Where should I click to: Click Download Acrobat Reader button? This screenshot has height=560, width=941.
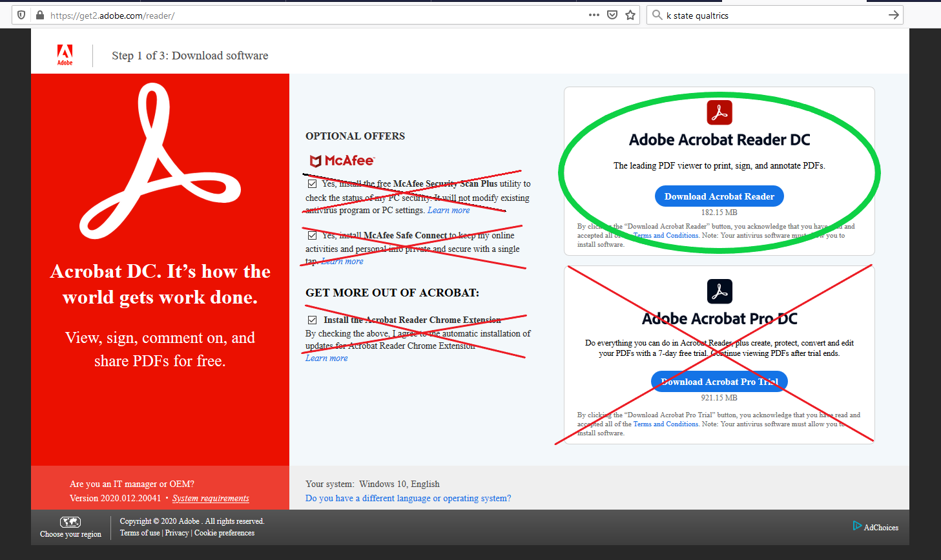(719, 196)
